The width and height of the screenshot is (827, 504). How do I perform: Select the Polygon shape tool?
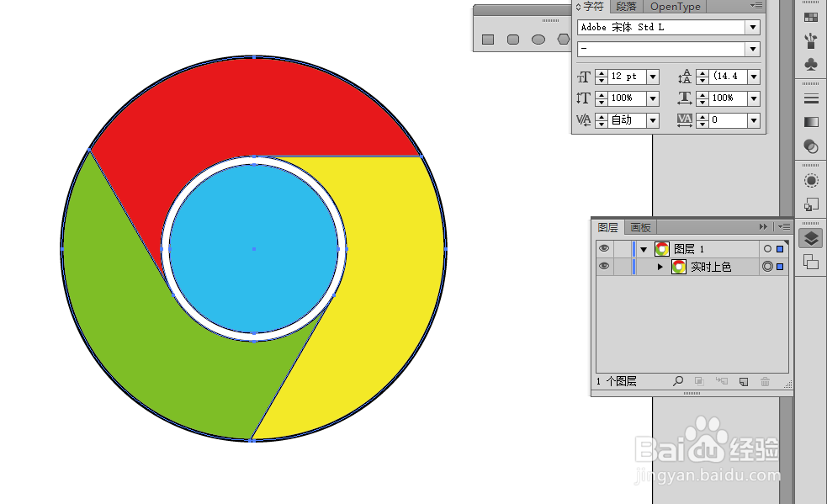click(564, 39)
